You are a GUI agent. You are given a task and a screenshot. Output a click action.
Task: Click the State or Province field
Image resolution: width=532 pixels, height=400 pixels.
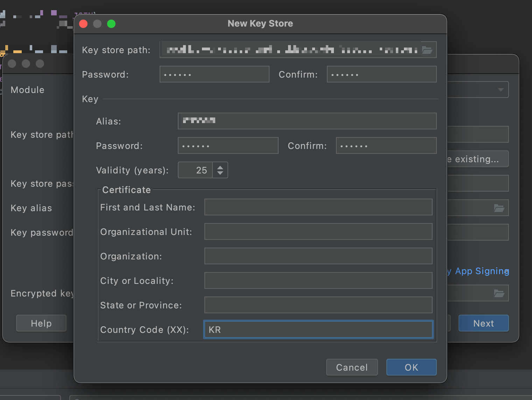(318, 305)
